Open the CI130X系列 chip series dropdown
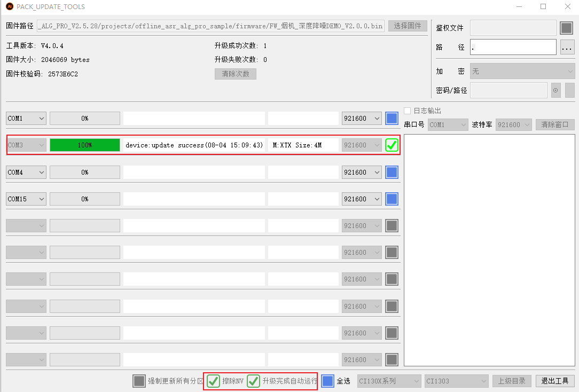 pos(389,381)
